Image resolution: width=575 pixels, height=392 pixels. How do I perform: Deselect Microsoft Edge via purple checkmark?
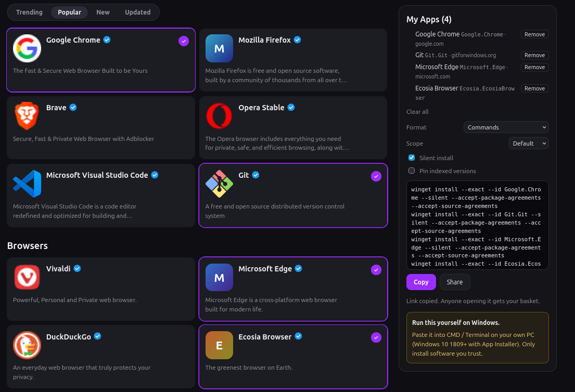(376, 270)
